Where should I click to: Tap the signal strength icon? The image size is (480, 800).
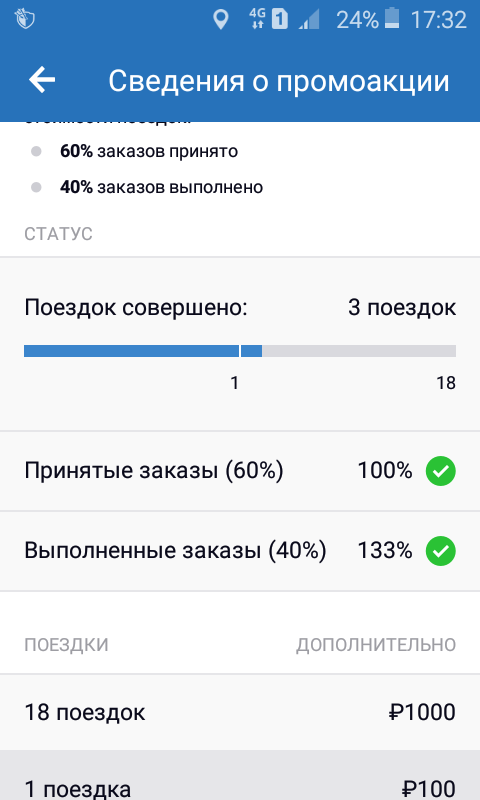(309, 20)
